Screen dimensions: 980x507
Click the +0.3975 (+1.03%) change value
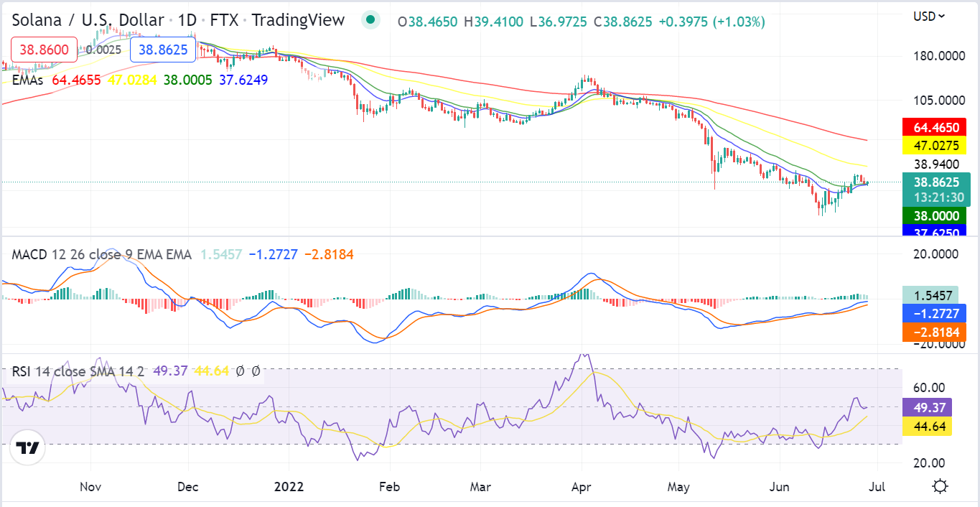coord(712,22)
